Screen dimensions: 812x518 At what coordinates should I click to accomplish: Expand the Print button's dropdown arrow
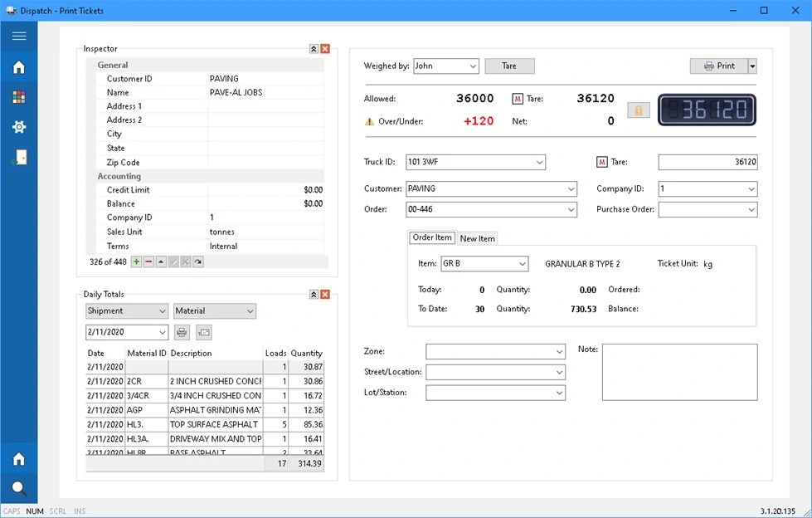pyautogui.click(x=751, y=66)
